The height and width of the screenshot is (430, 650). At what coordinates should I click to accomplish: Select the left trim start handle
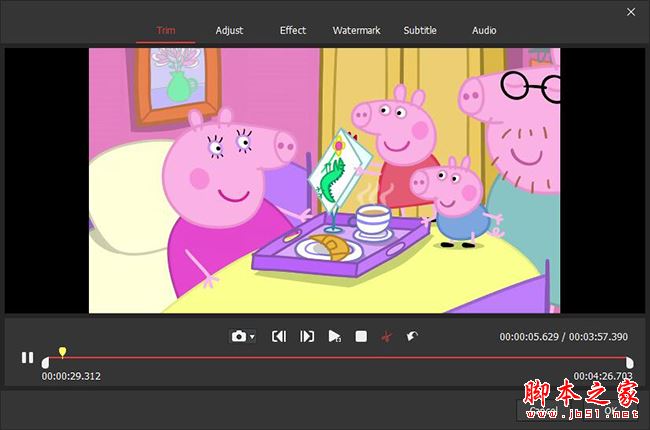tap(45, 363)
